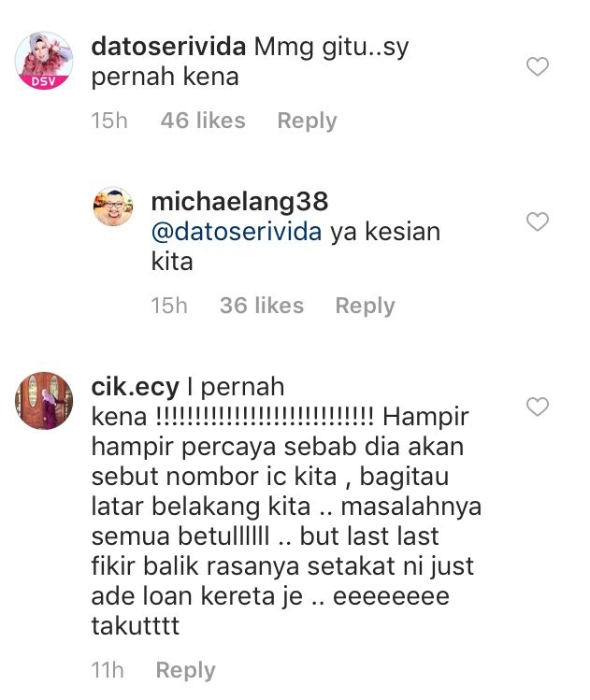Screen dimensions: 590x700
Task: Tap cik.ecy's comment text about loan kereta
Action: click(x=286, y=507)
